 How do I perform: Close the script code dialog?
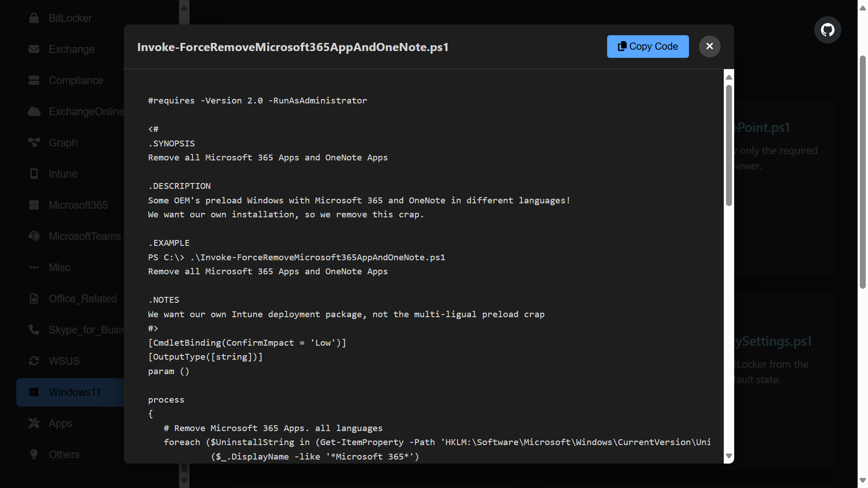tap(709, 47)
